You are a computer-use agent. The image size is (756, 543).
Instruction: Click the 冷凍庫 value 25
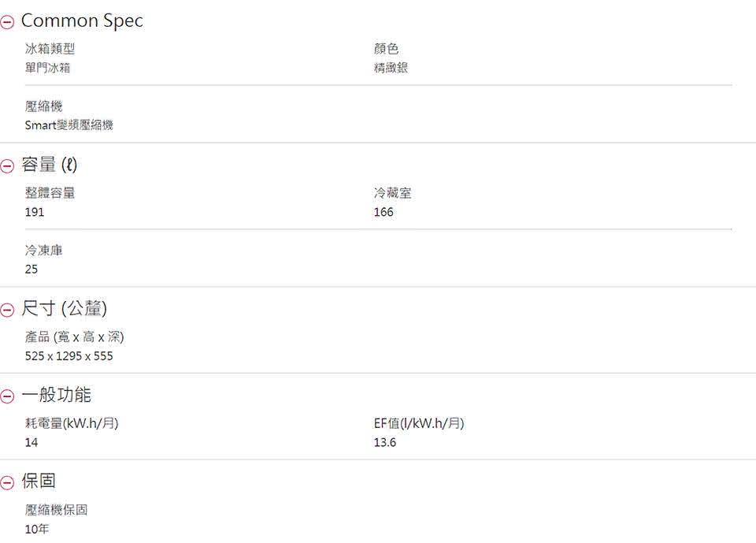coord(31,270)
